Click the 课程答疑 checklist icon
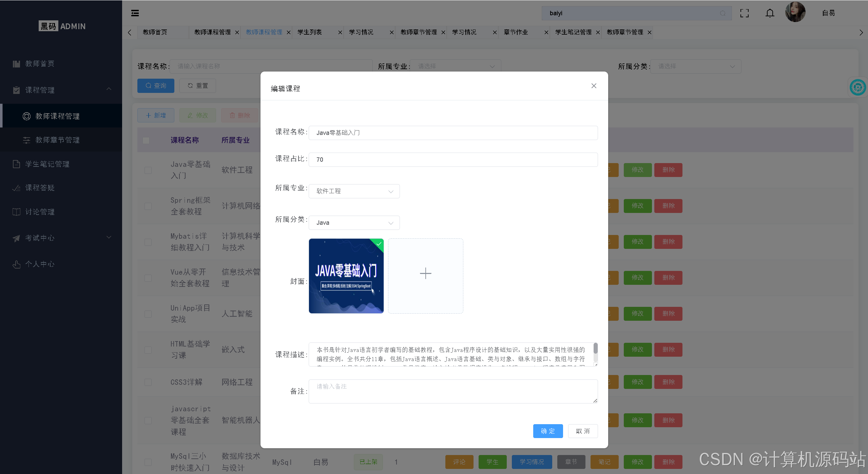Viewport: 868px width, 474px height. [x=17, y=187]
